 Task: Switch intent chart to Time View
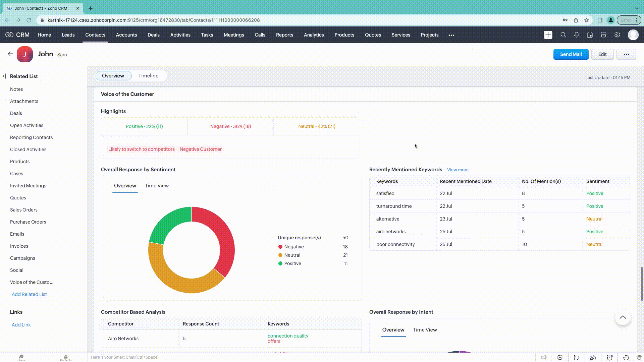click(425, 330)
